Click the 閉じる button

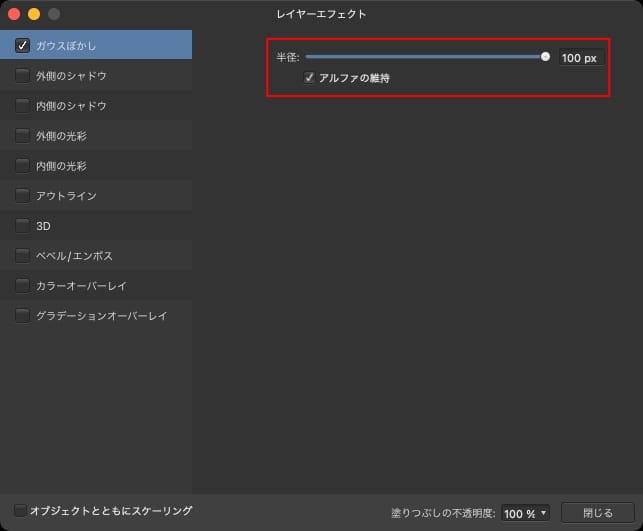pos(597,513)
